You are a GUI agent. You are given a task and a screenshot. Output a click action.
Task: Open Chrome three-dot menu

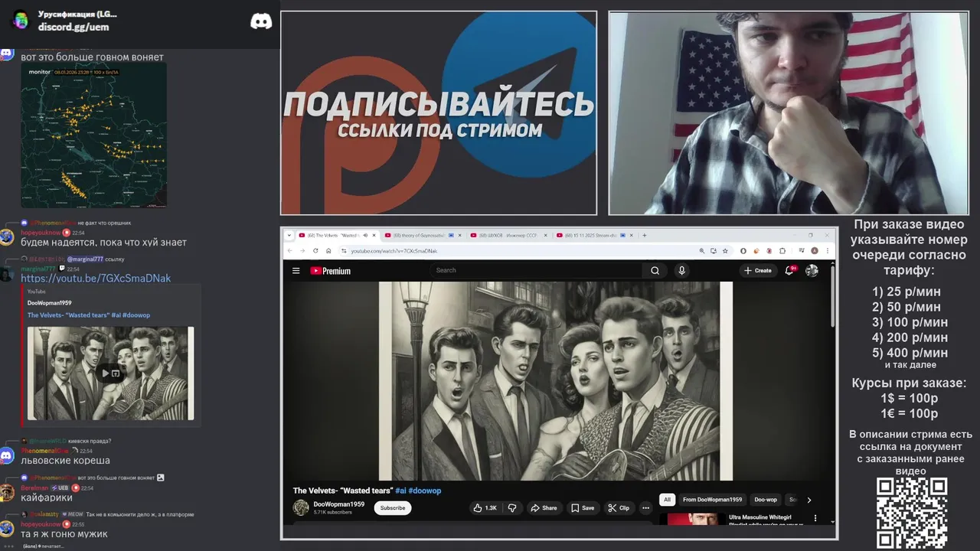point(827,250)
